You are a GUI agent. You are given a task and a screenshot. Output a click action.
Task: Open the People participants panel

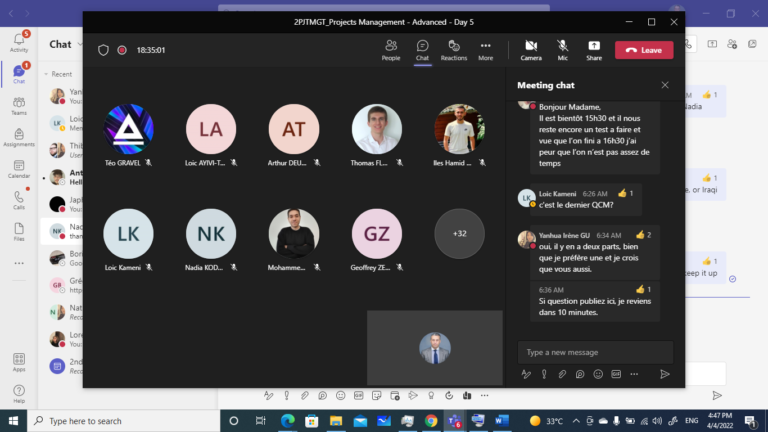point(391,50)
